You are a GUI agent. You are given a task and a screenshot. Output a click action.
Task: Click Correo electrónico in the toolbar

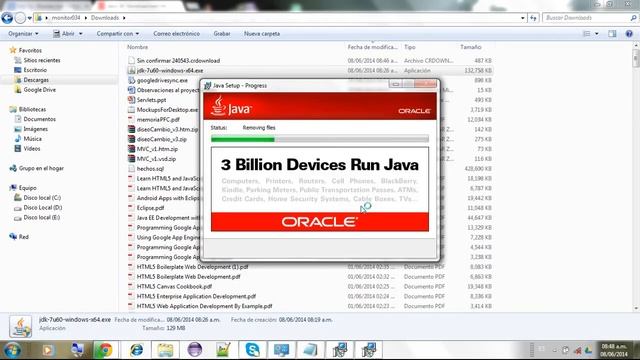[x=176, y=33]
